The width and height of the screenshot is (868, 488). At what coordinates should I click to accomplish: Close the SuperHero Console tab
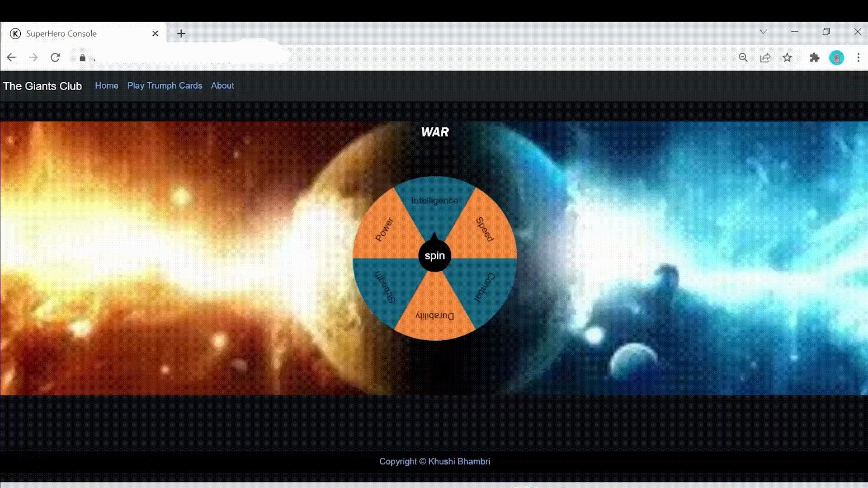tap(155, 33)
